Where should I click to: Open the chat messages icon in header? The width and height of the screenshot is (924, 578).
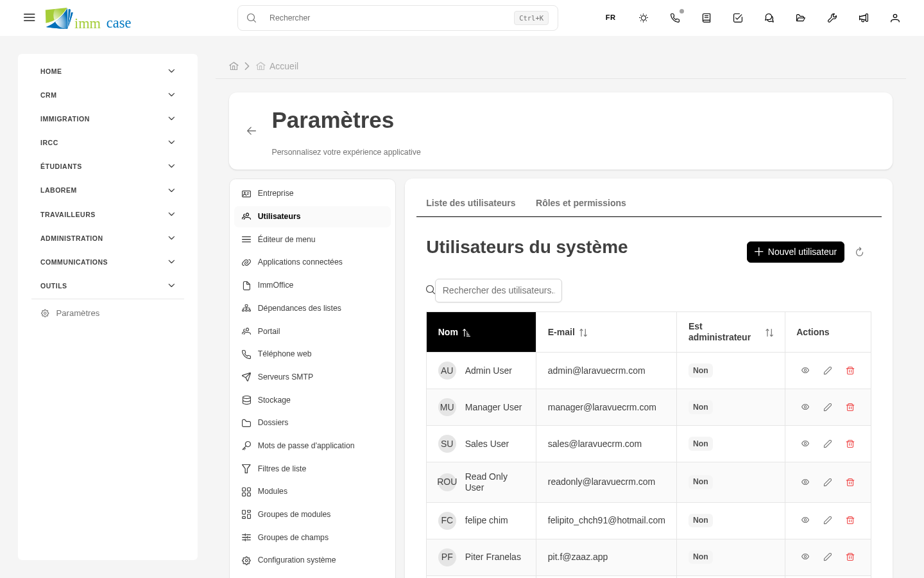click(x=769, y=18)
